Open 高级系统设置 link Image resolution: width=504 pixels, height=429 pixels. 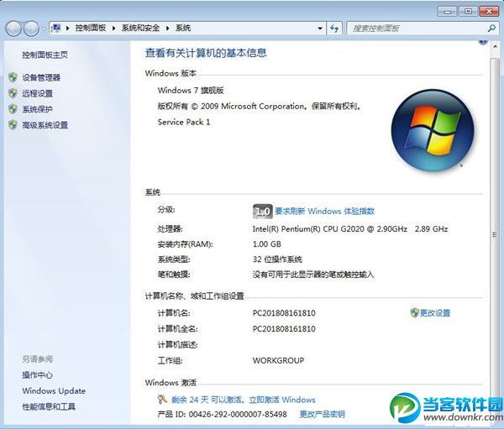[45, 125]
